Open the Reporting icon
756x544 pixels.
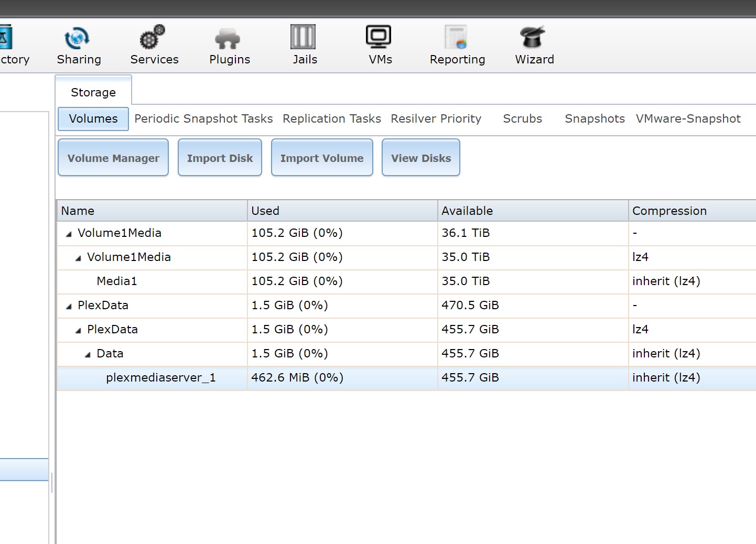tap(456, 37)
